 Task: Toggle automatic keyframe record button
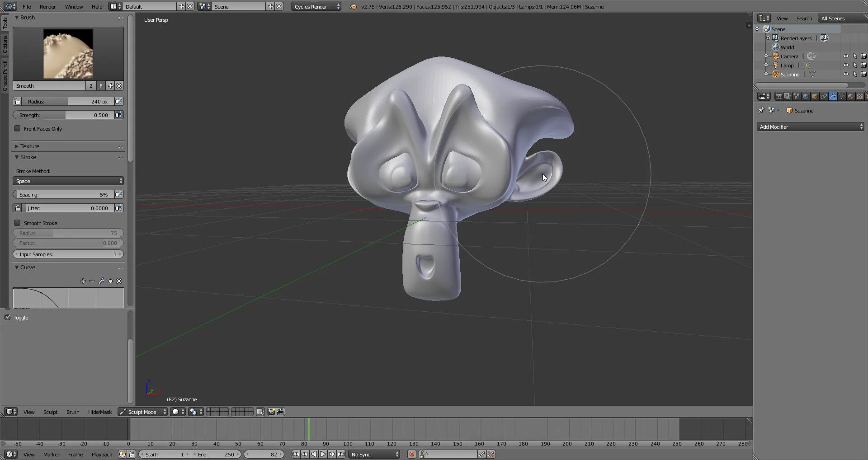coord(411,454)
